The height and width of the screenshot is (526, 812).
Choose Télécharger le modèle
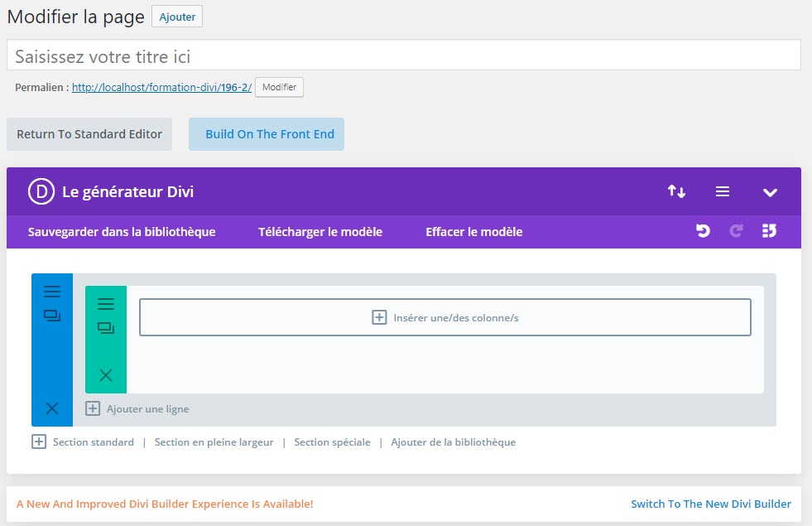pyautogui.click(x=320, y=232)
